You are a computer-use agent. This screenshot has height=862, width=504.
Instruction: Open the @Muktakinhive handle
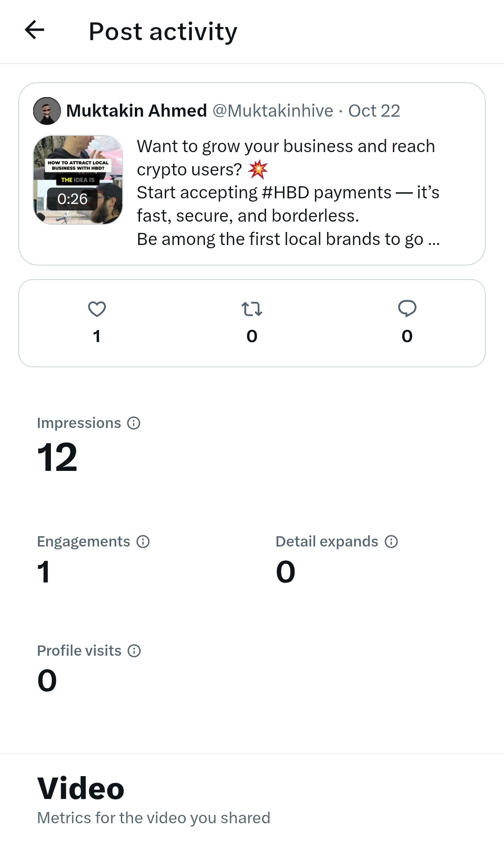(273, 111)
